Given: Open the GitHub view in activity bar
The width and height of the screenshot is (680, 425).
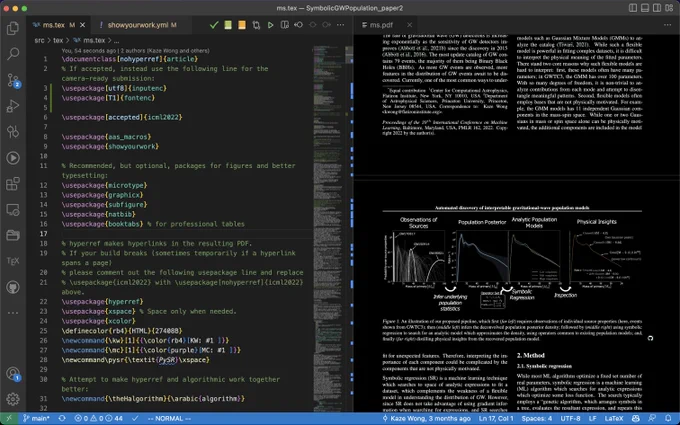Looking at the screenshot, I should 13,287.
